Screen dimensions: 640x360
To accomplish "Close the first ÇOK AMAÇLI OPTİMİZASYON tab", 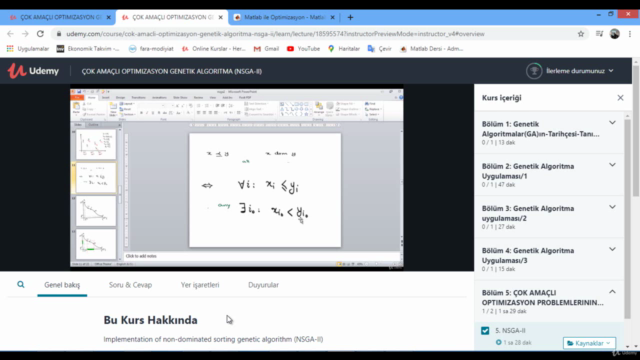I will (x=108, y=17).
